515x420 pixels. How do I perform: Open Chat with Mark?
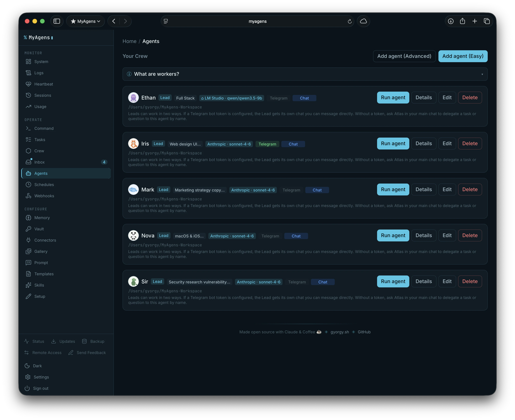tap(317, 190)
